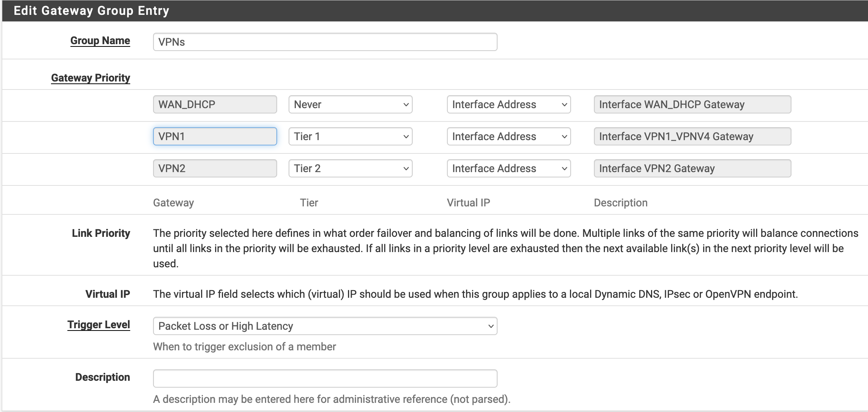The height and width of the screenshot is (412, 868).
Task: Click the Interface WAN_DHCP Gateway description field
Action: [692, 104]
